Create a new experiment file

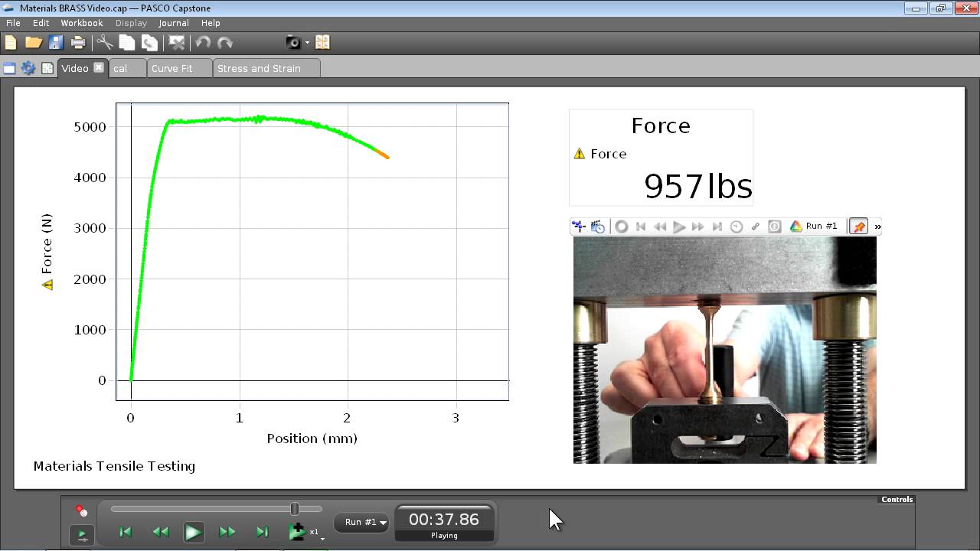tap(11, 43)
